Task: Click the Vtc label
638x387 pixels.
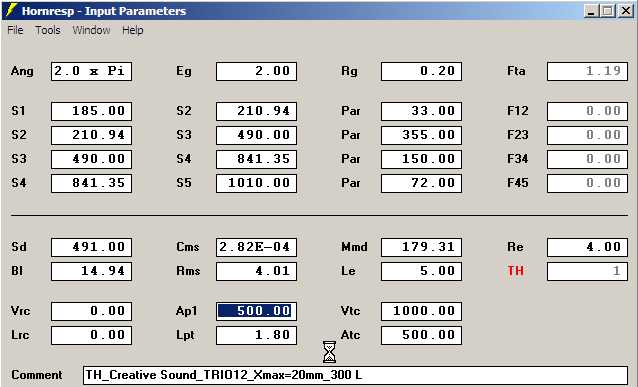Action: [x=351, y=311]
